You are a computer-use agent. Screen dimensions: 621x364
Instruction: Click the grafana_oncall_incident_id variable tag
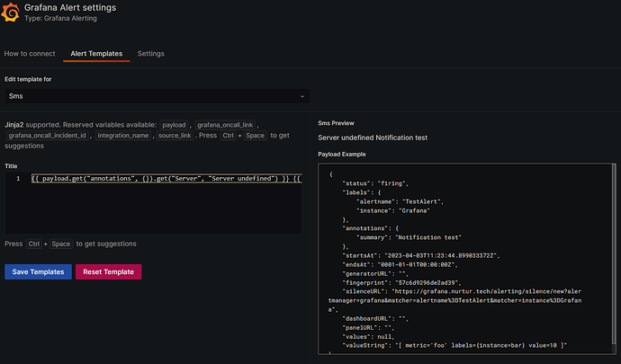[x=47, y=136]
